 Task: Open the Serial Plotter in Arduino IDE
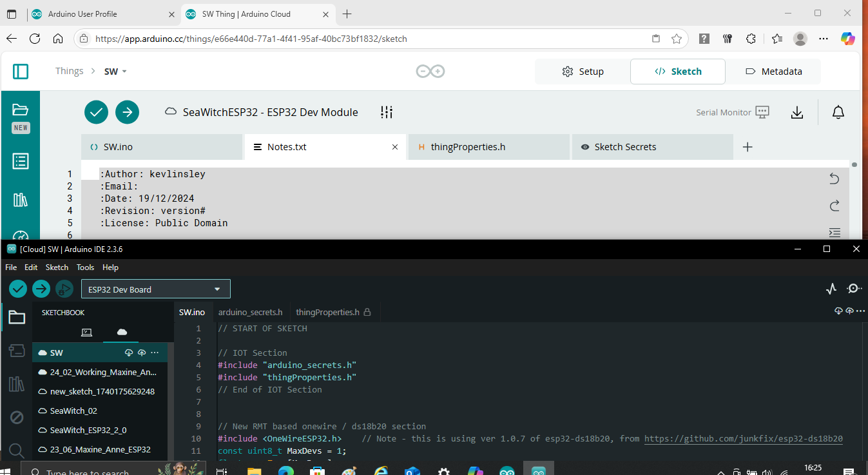click(x=831, y=289)
